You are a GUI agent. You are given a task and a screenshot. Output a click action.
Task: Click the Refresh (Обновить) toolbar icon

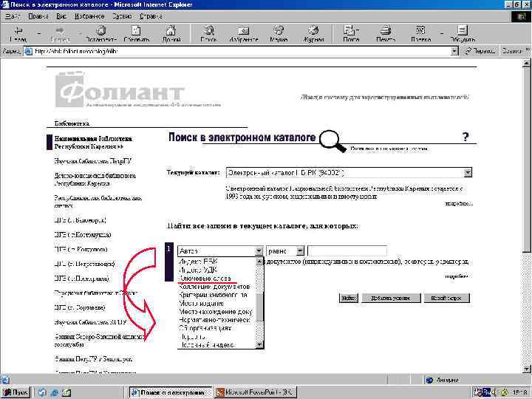137,34
